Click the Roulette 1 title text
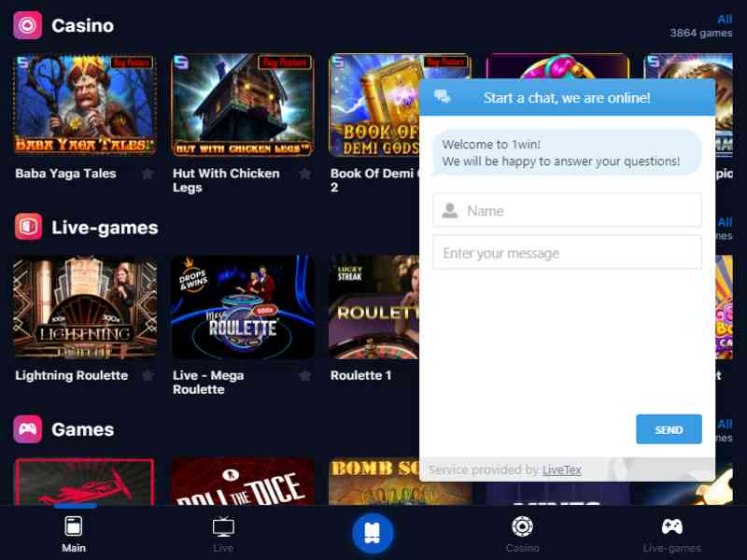The image size is (747, 560). 360,375
